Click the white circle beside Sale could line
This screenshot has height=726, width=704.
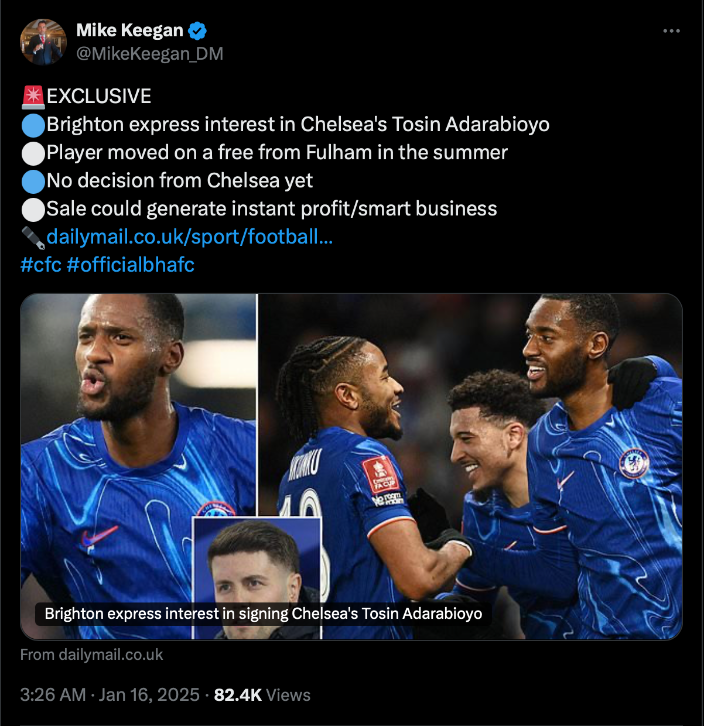(x=33, y=209)
